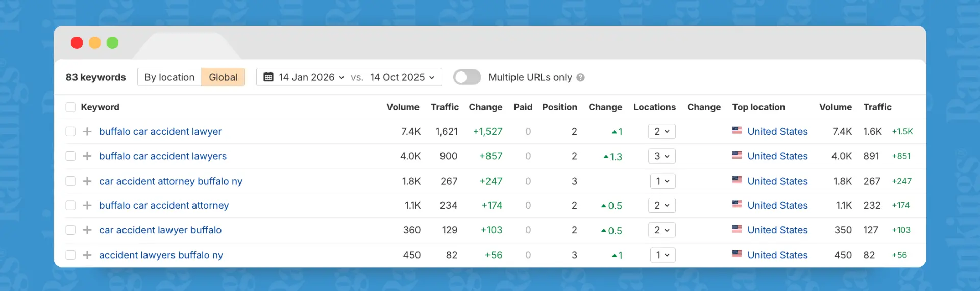Tick checkbox for buffalo car accident lawyer
This screenshot has width=980, height=291.
pos(70,132)
